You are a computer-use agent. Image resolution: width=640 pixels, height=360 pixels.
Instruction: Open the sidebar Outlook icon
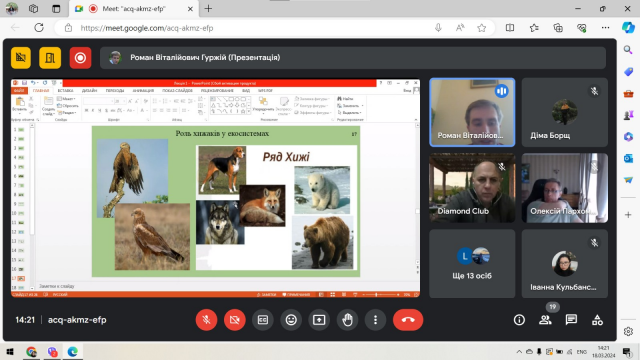click(x=628, y=158)
